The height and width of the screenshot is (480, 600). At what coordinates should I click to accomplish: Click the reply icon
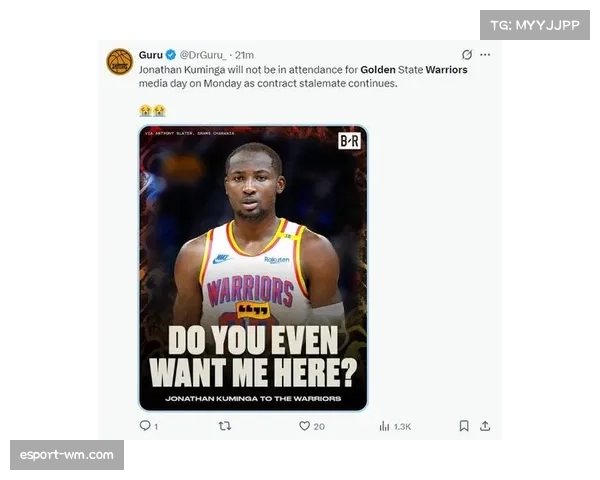tap(144, 426)
